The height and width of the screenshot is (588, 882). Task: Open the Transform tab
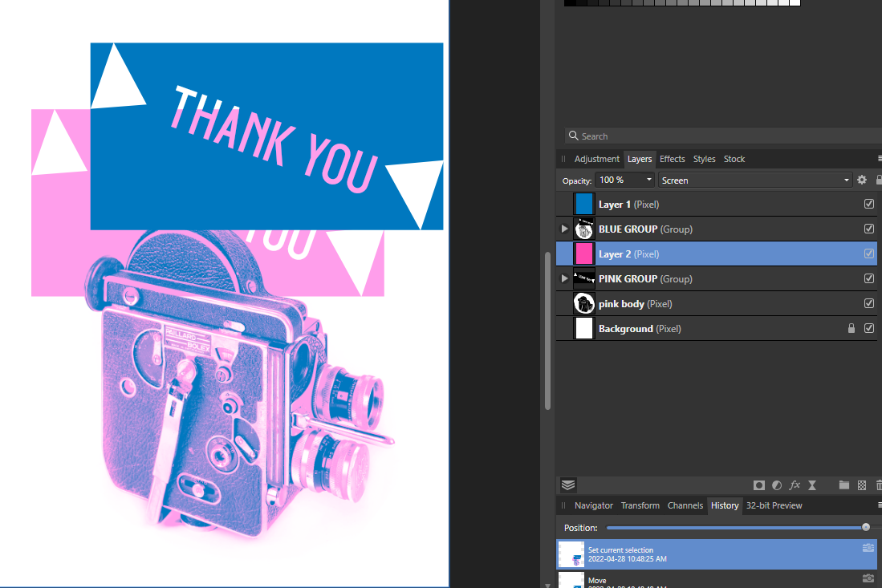pyautogui.click(x=640, y=505)
